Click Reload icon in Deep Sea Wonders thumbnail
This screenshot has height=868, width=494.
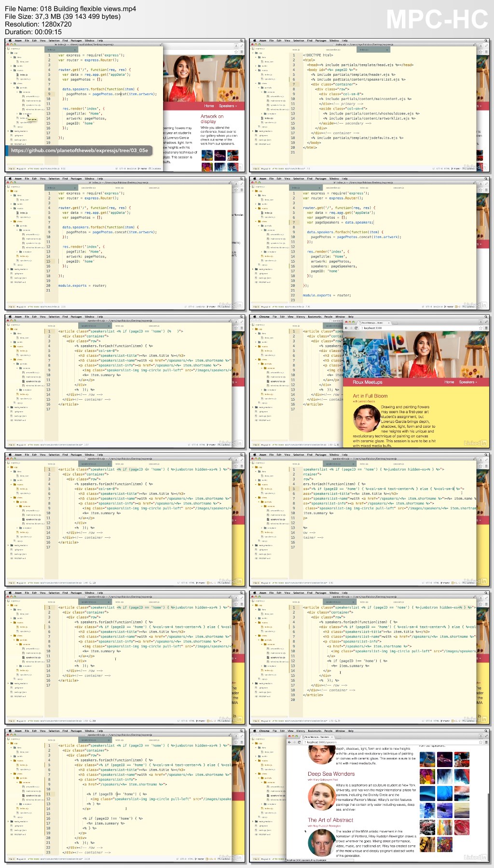click(299, 742)
